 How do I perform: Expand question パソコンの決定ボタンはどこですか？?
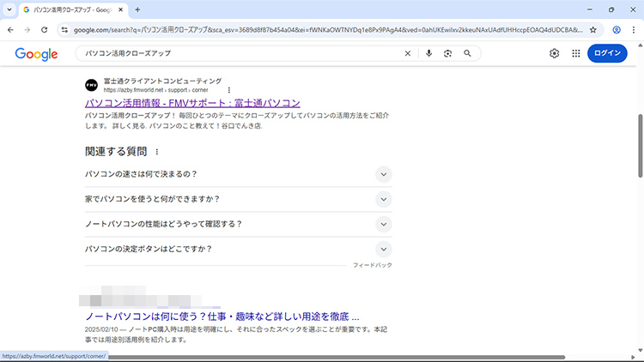[383, 249]
